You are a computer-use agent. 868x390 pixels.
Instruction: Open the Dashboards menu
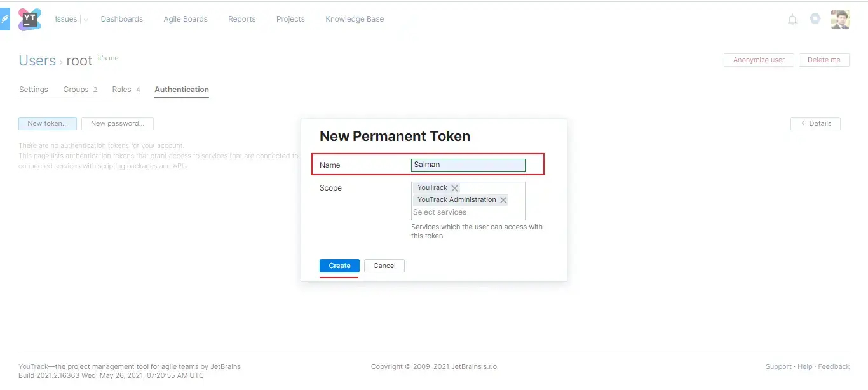coord(122,19)
